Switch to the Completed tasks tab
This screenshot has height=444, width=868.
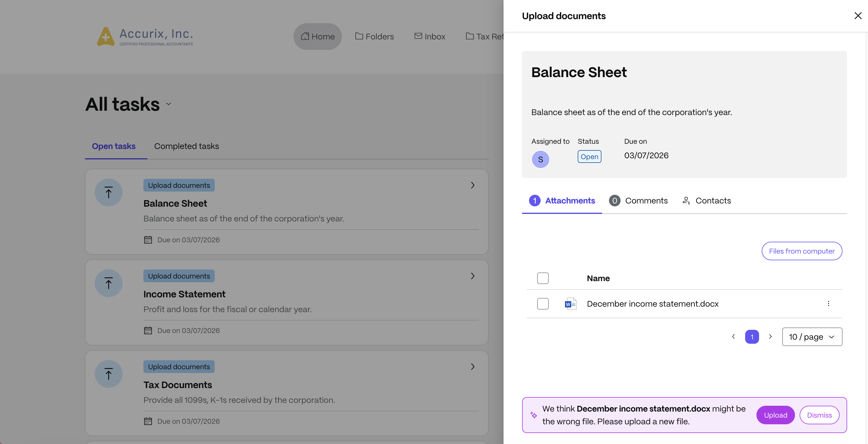(x=186, y=146)
